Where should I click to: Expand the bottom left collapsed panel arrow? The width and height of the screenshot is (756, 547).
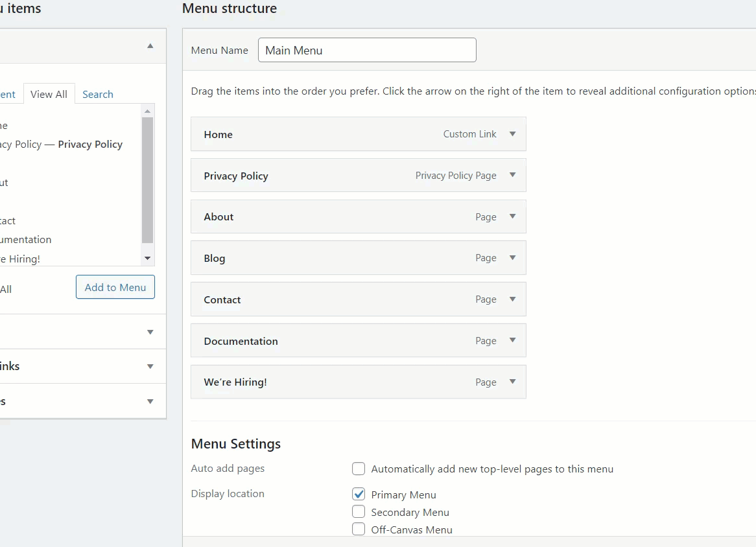150,401
